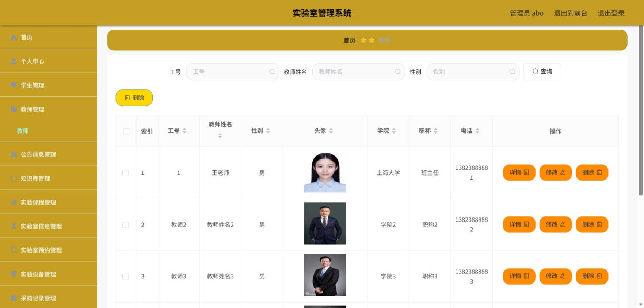Click the icon beside 实验室信息管理

point(14,226)
